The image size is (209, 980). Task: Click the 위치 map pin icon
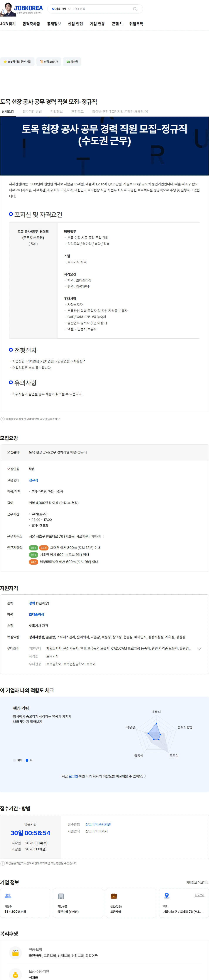166,896
